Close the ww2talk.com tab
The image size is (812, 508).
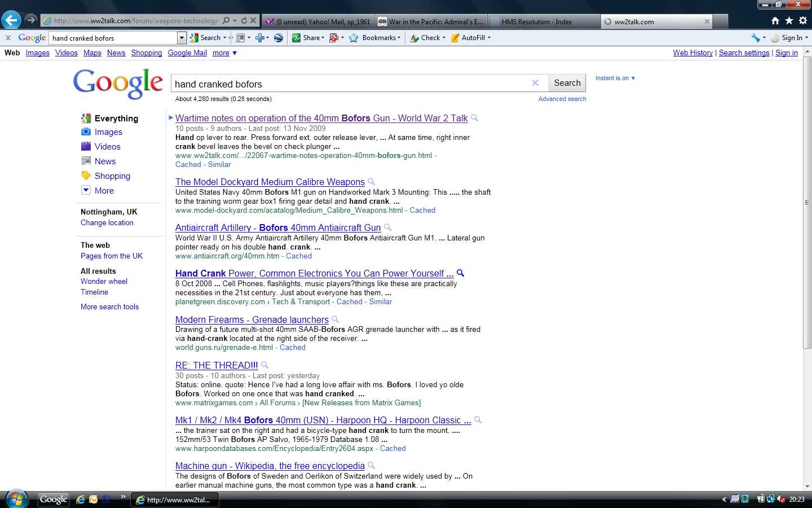[707, 21]
